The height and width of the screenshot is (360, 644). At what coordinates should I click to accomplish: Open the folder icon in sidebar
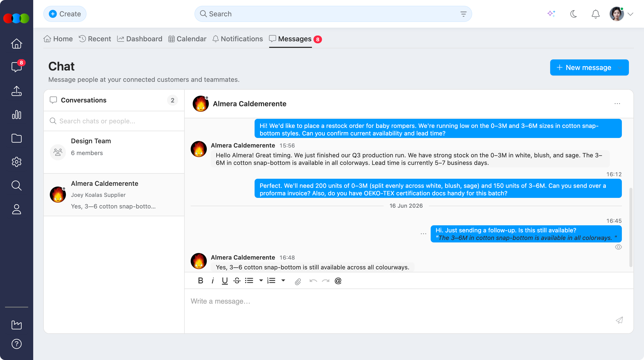click(17, 138)
